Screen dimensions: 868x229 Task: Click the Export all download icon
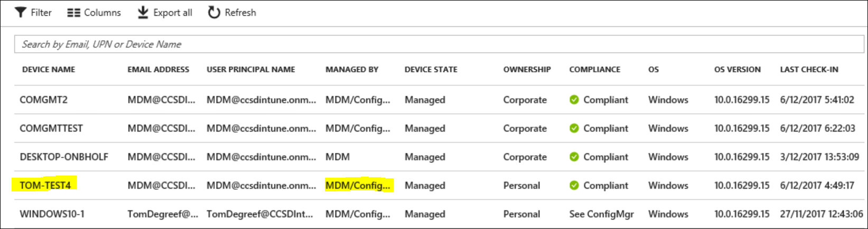[x=143, y=12]
